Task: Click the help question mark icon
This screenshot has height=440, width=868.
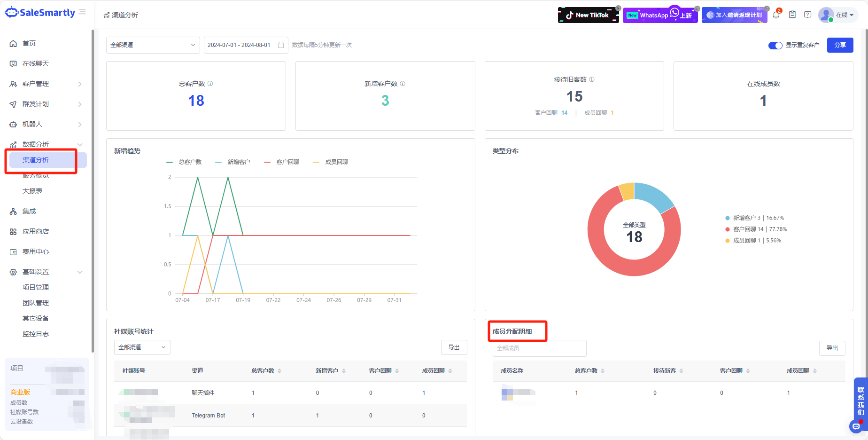Action: click(x=808, y=15)
